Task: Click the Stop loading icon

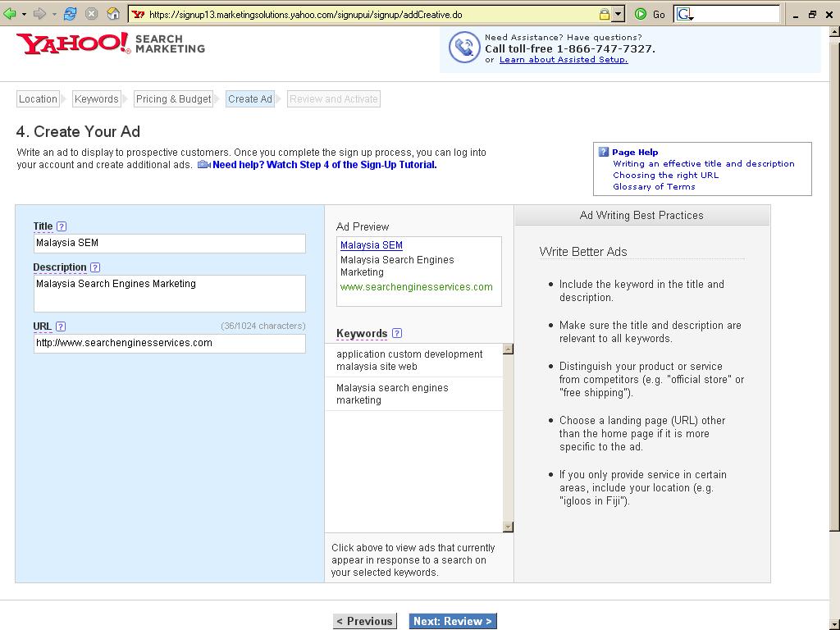Action: pos(92,15)
